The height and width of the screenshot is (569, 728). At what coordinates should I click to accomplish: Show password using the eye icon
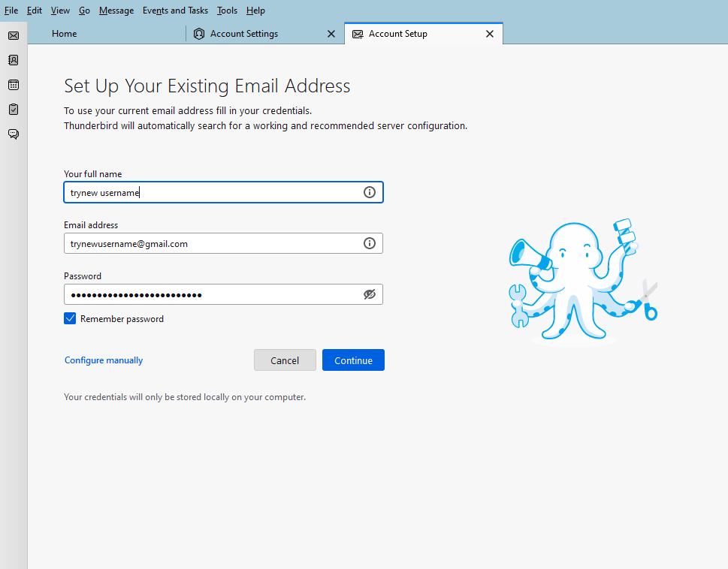[x=369, y=294]
